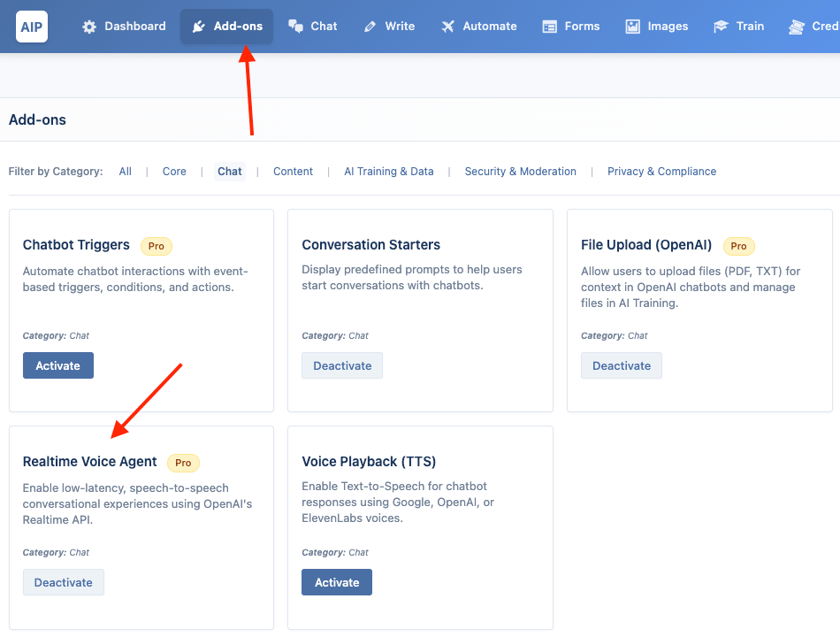Click the Forms icon in navbar
Image resolution: width=840 pixels, height=637 pixels.
coord(550,27)
